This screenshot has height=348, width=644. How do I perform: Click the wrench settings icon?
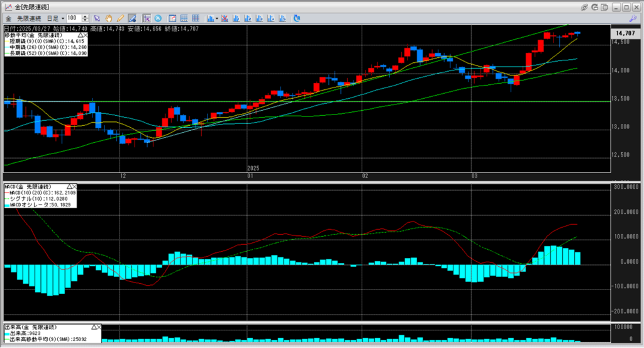[632, 19]
